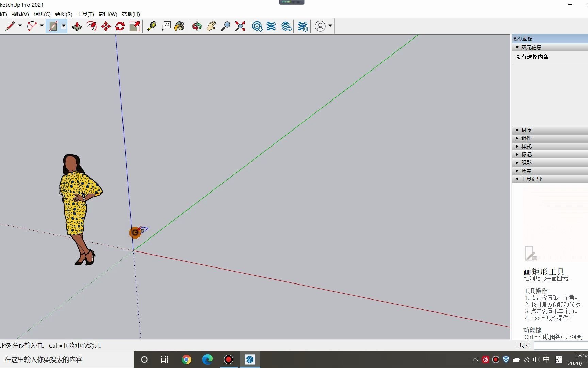Open the 窗口(W) menu
The image size is (588, 368).
tap(108, 14)
